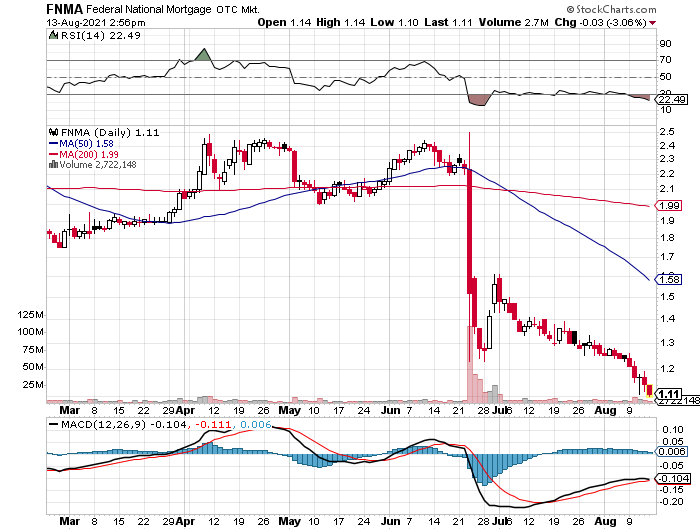Click the MA(200) 1.99 legend entry
This screenshot has width=700, height=530.
tap(83, 154)
